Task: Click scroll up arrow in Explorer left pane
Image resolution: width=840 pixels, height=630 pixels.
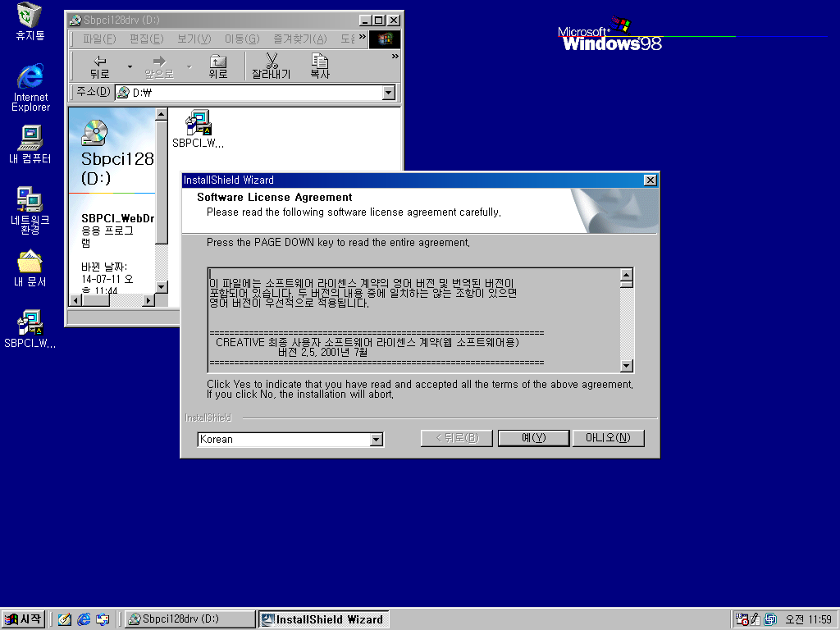Action: (162, 113)
